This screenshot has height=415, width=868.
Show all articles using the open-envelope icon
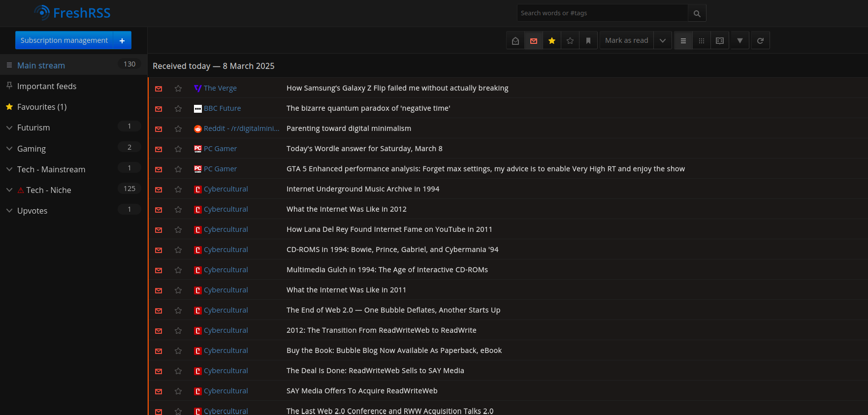pyautogui.click(x=515, y=41)
